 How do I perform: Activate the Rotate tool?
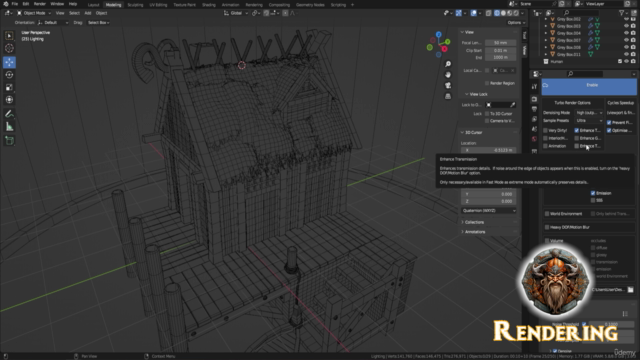tap(9, 75)
